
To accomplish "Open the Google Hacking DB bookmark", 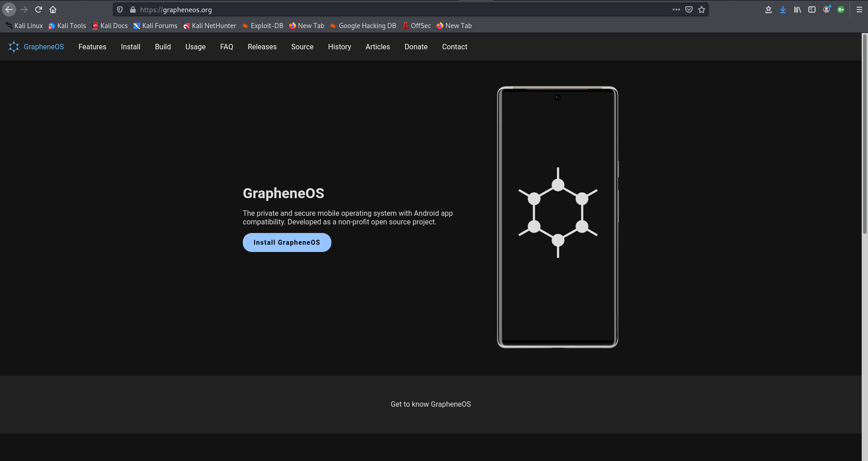I will (x=363, y=26).
